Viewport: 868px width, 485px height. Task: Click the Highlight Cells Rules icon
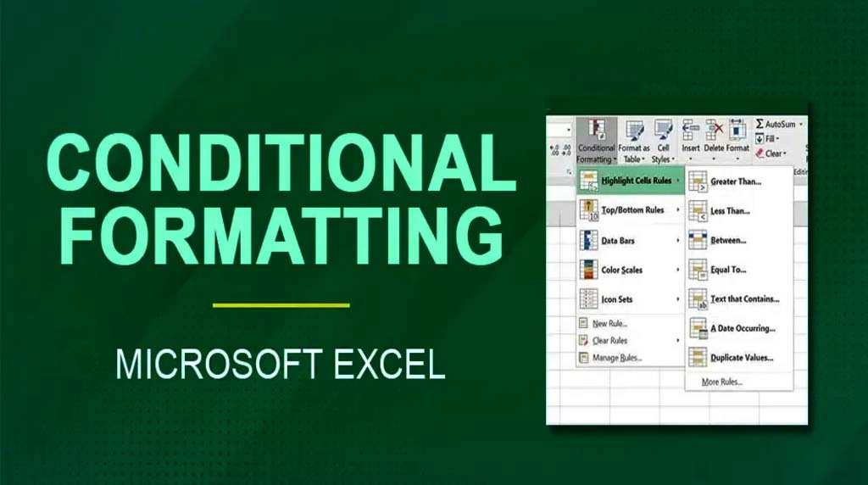(x=588, y=181)
